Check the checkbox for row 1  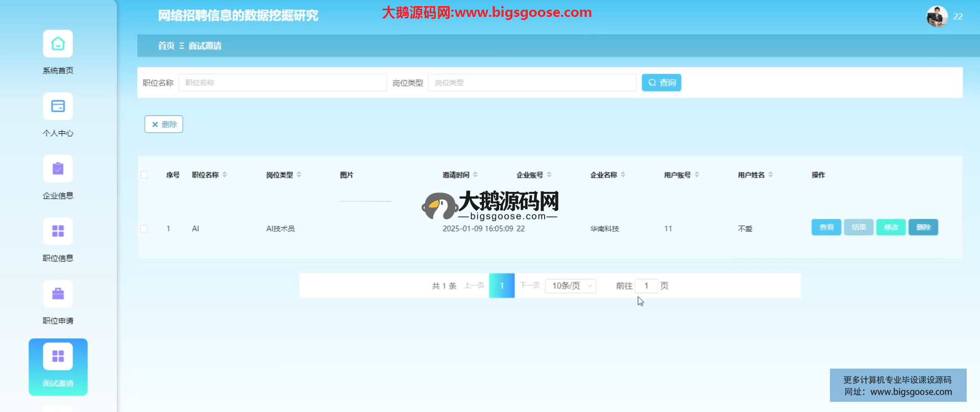144,229
